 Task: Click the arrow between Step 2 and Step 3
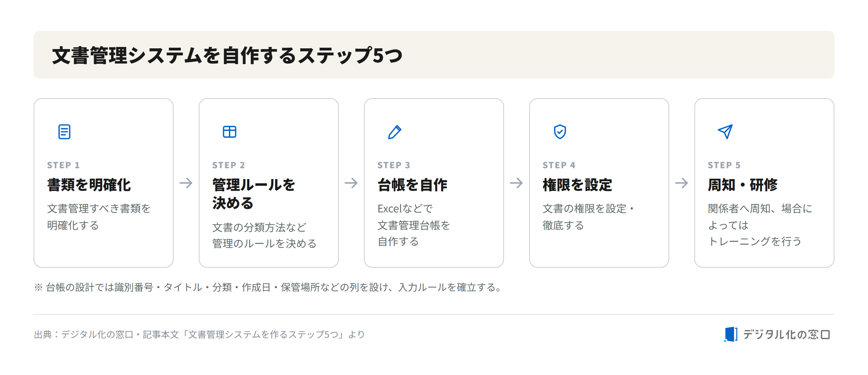tap(351, 183)
